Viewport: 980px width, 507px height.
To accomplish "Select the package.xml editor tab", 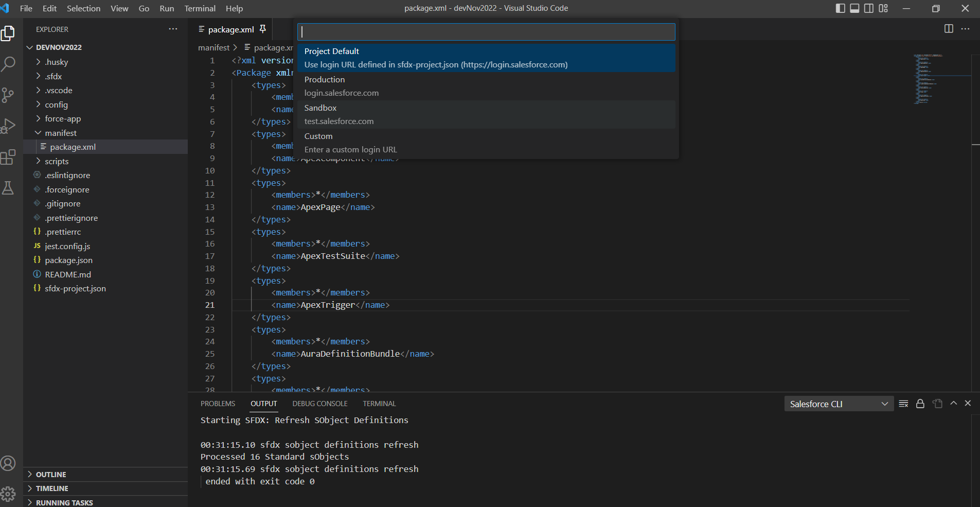I will [x=231, y=29].
